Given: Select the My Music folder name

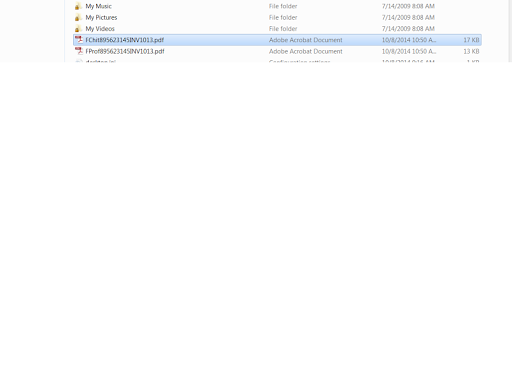Looking at the screenshot, I should click(x=98, y=6).
